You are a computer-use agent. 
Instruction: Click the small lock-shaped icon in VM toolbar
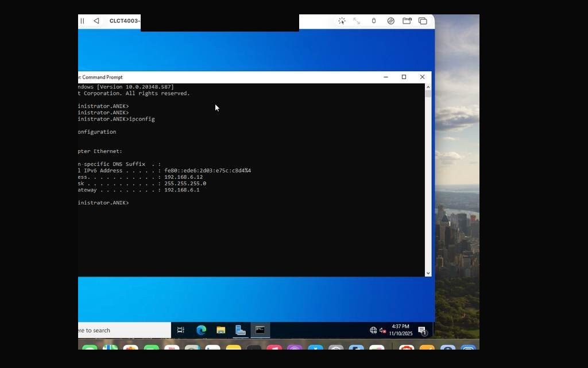point(373,21)
